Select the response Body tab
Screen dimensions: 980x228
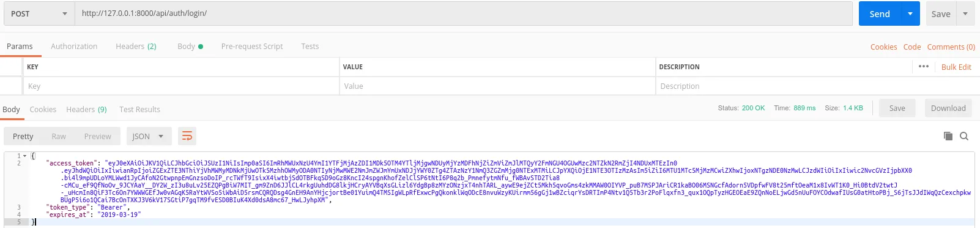coord(11,109)
